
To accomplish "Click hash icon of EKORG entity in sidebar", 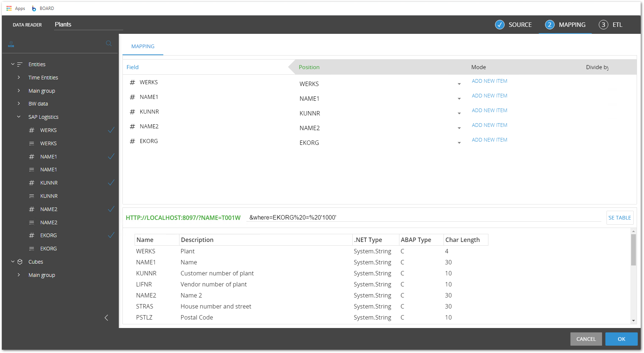I will [x=32, y=235].
